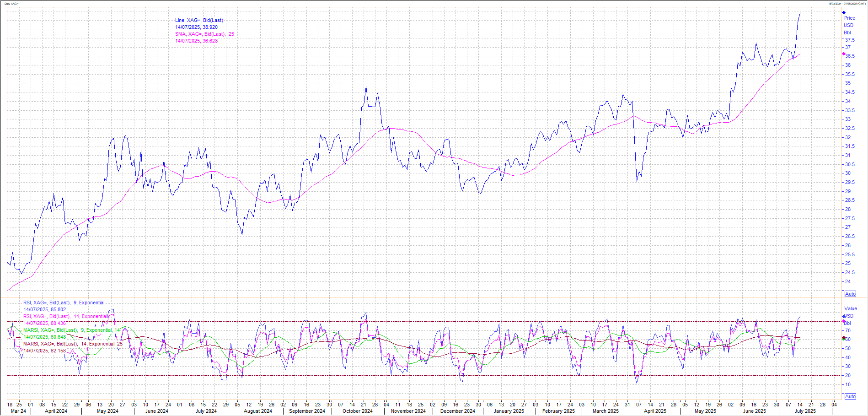This screenshot has height=416, width=868.
Task: Click the 'September 2024' month label
Action: point(307,411)
